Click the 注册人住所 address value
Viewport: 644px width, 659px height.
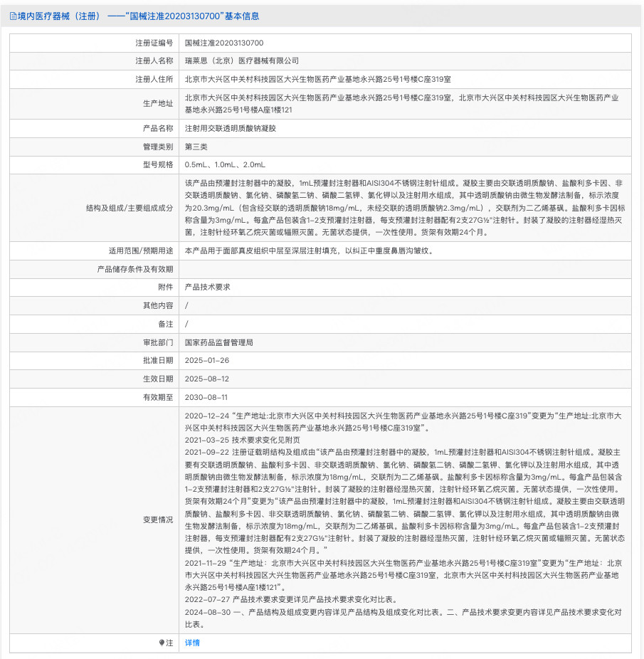point(318,79)
